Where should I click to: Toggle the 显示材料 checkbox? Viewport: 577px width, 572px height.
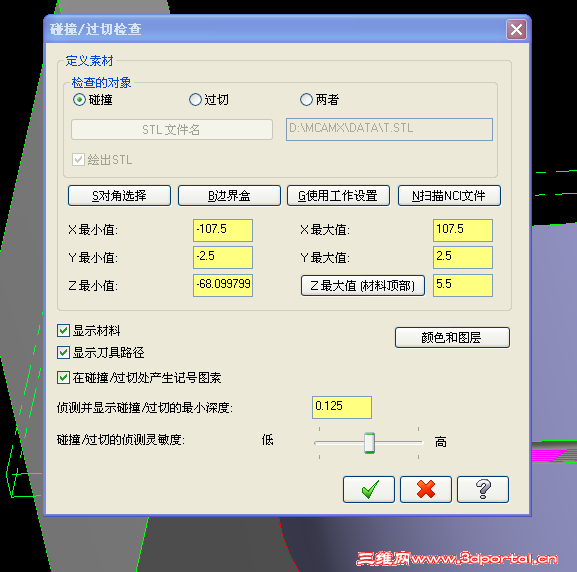(x=63, y=331)
